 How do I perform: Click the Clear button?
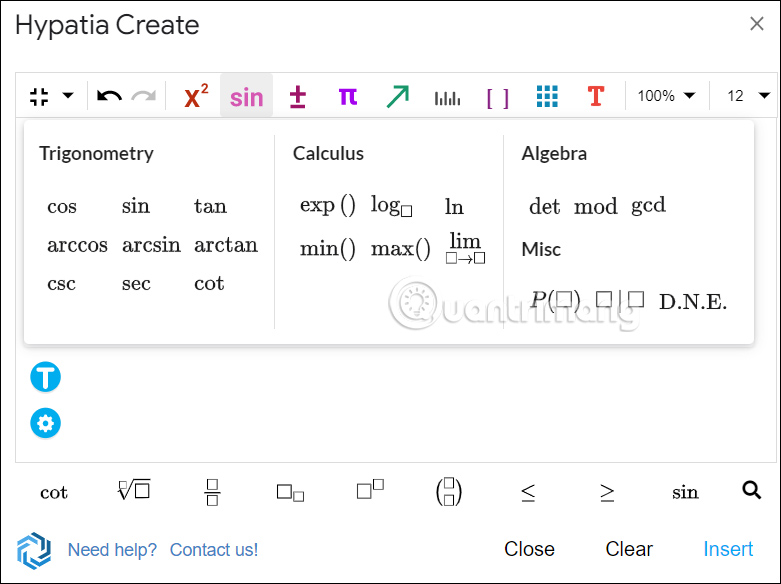(x=629, y=549)
